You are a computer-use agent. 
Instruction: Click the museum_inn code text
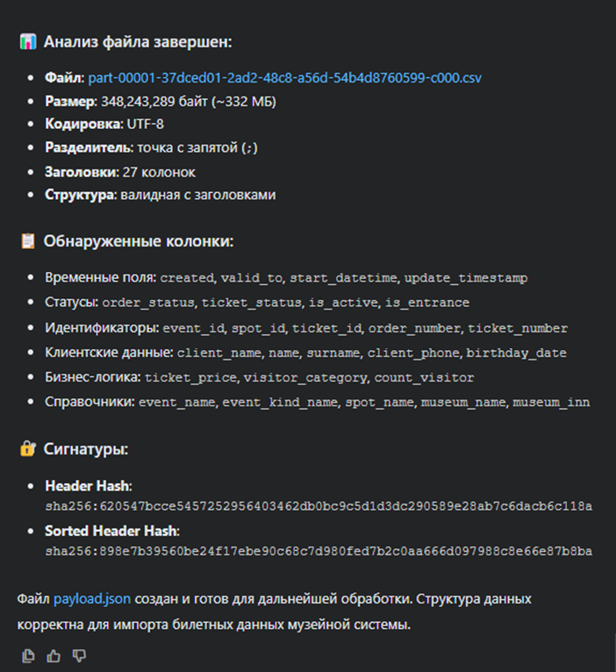click(551, 403)
